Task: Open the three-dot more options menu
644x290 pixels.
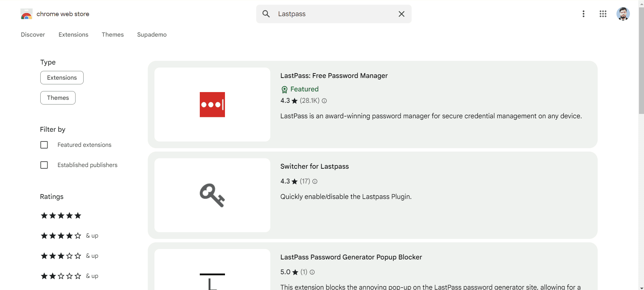Action: [x=583, y=14]
